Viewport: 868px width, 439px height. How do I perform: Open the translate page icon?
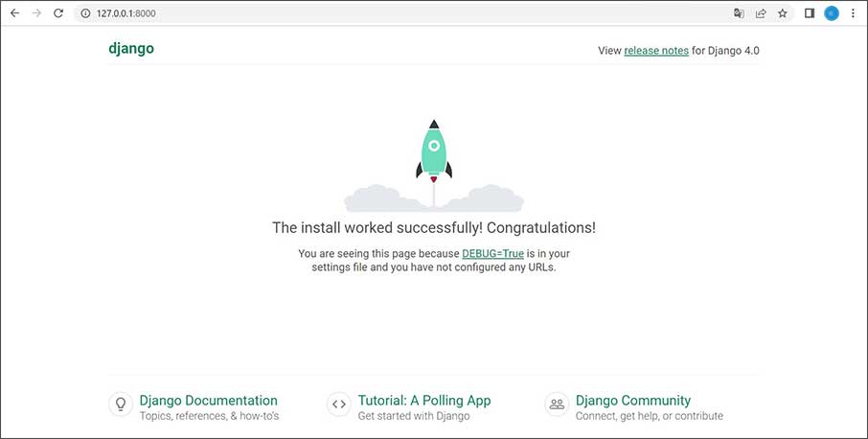click(739, 13)
